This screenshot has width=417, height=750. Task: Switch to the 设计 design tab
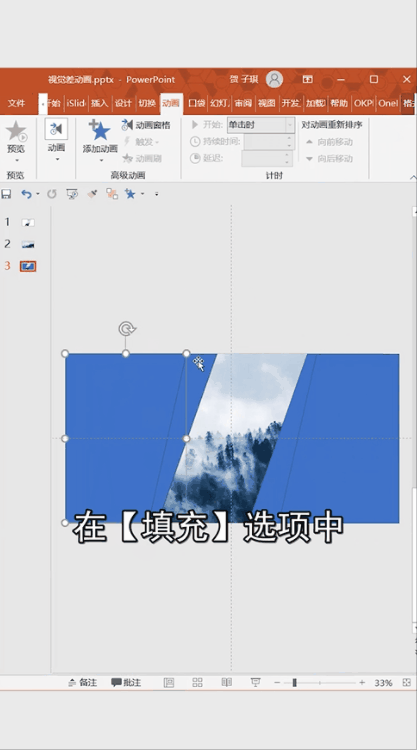(x=123, y=103)
